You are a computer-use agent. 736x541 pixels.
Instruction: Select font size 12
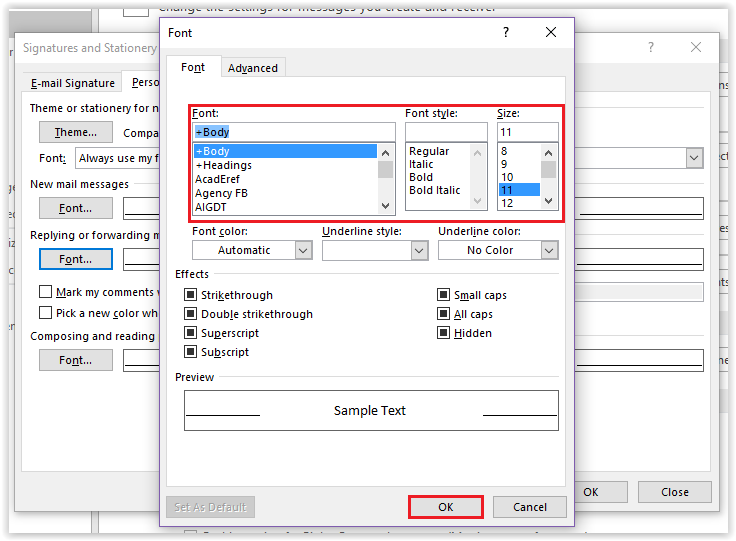click(519, 203)
